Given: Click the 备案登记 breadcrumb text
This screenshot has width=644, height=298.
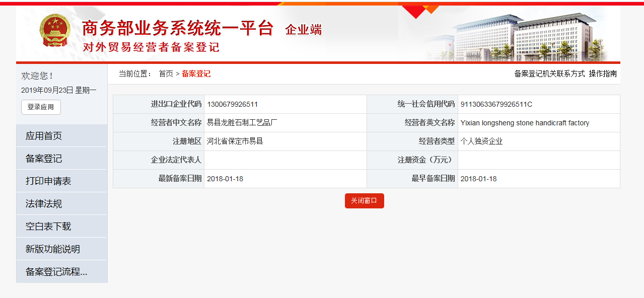Looking at the screenshot, I should (x=196, y=74).
